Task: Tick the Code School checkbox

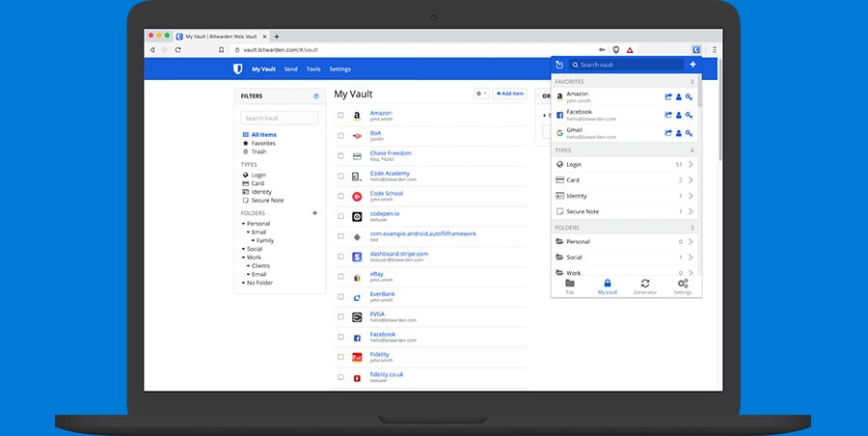Action: pyautogui.click(x=340, y=196)
